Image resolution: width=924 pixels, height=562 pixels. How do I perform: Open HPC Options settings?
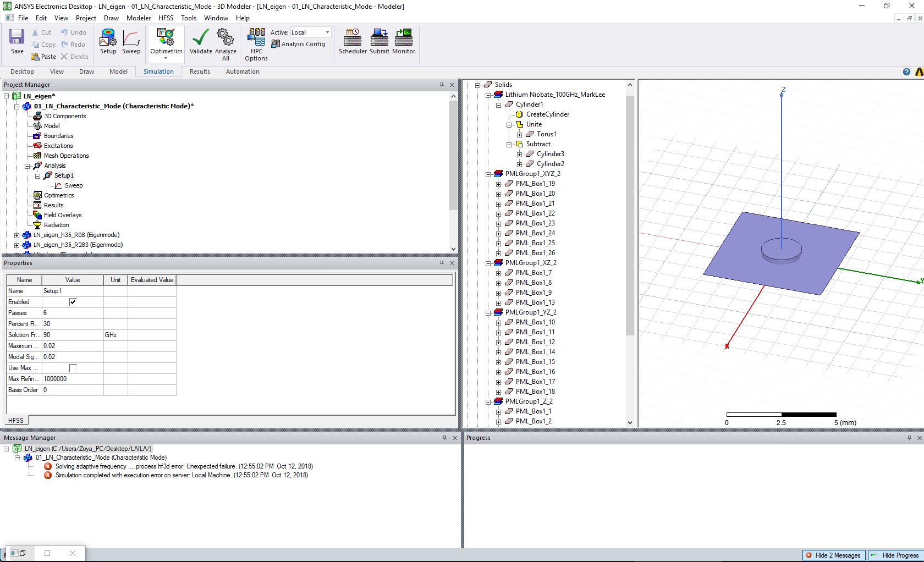point(256,45)
